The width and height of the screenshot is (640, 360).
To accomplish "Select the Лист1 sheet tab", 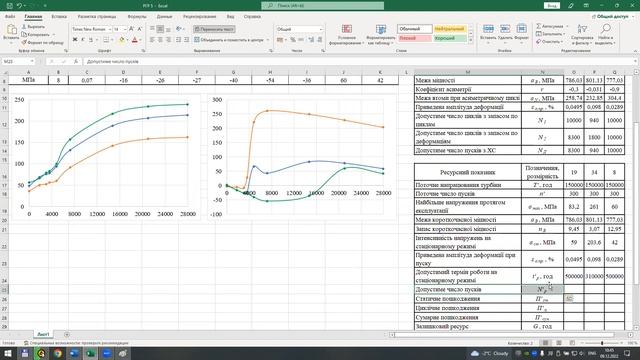I will coord(43,334).
